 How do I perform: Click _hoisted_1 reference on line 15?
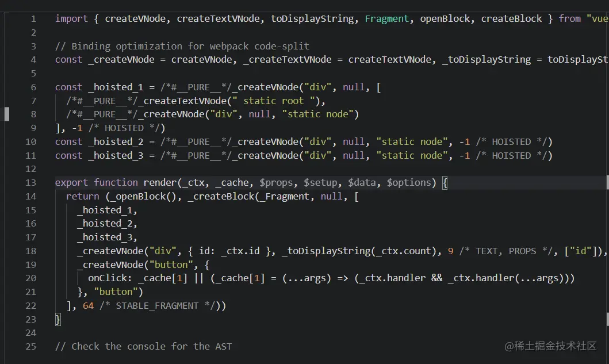pyautogui.click(x=105, y=210)
